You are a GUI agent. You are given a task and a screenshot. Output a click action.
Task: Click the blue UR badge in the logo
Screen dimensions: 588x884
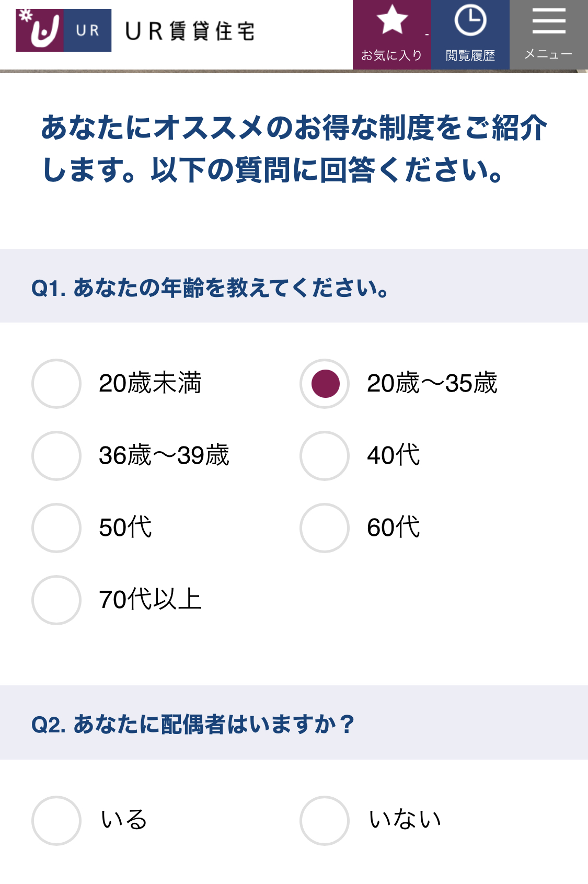click(87, 30)
